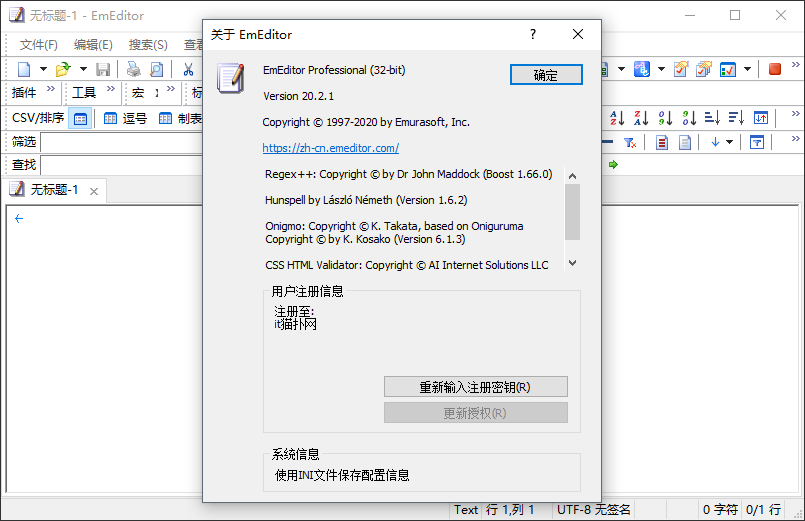This screenshot has height=521, width=805.
Task: Click the 确定 button
Action: [x=546, y=75]
